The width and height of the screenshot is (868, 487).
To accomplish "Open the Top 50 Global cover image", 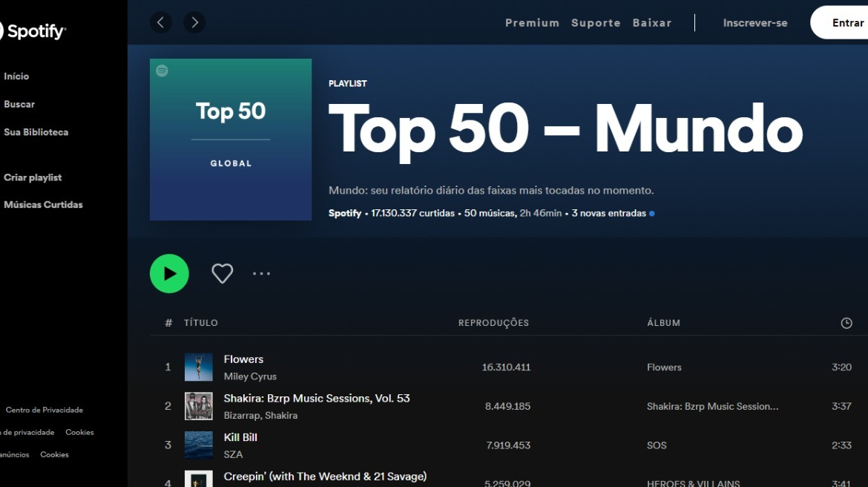I will pos(231,140).
